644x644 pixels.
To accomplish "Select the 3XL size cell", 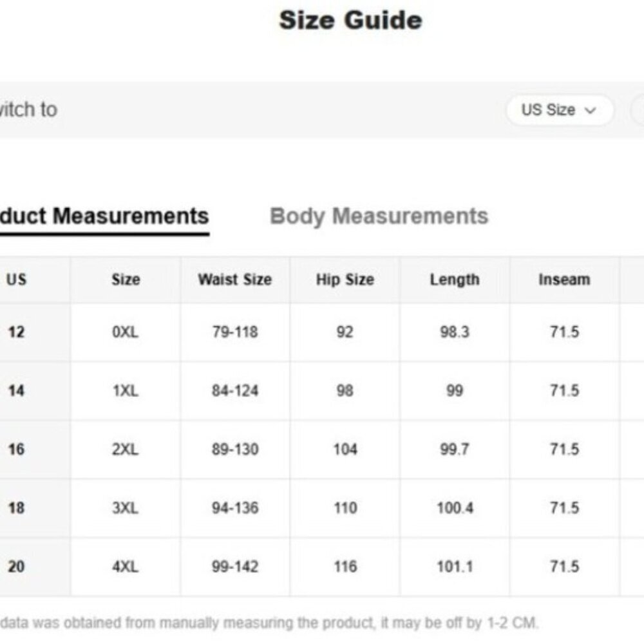I will (x=126, y=508).
